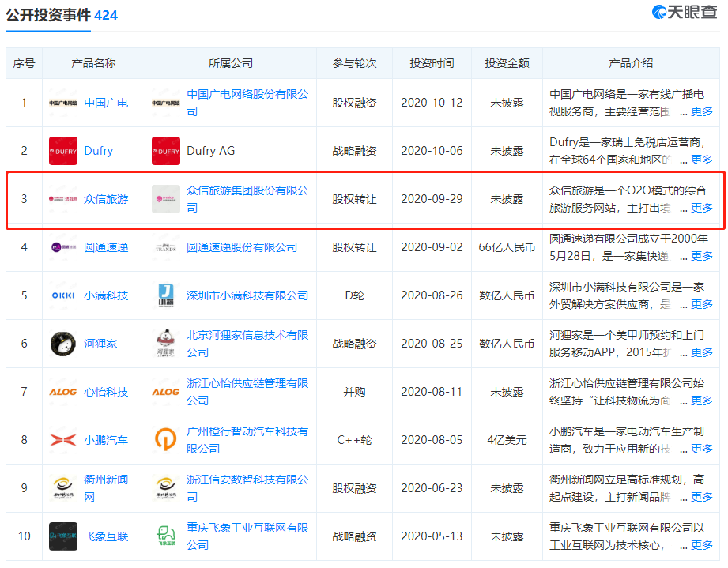Open 深圳市小满科技有限公司 company link
Image resolution: width=728 pixels, height=568 pixels.
click(x=247, y=295)
